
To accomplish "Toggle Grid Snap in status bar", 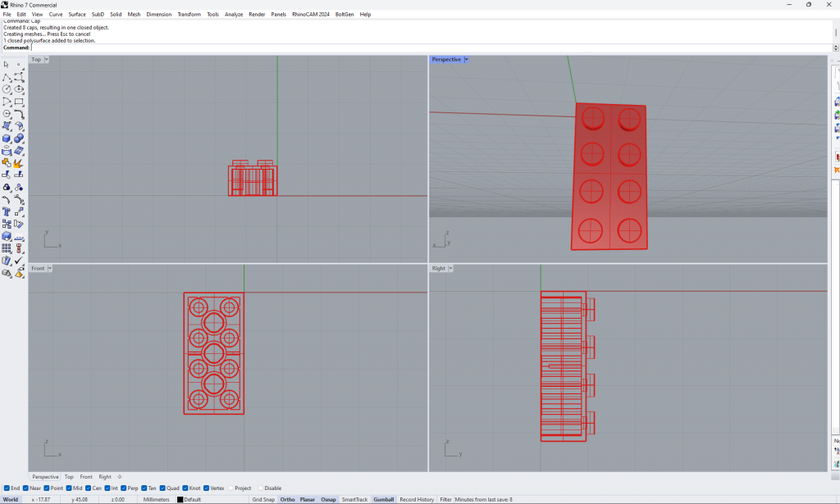I will pos(263,499).
